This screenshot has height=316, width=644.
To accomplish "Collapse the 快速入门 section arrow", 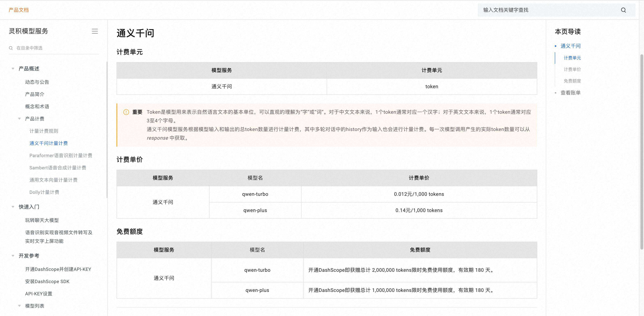I will click(13, 207).
